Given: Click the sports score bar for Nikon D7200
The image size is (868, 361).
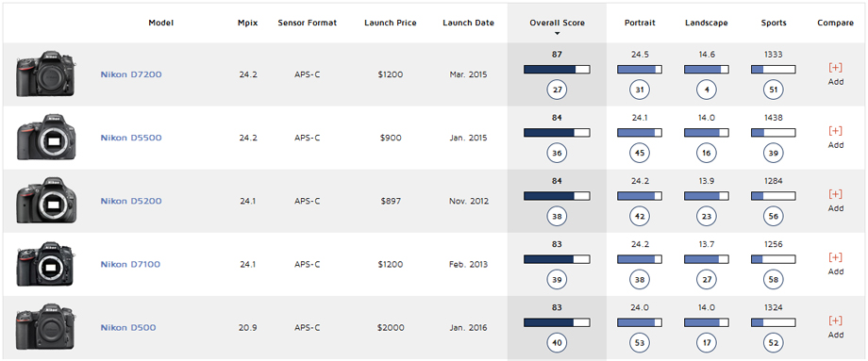Looking at the screenshot, I should pyautogui.click(x=774, y=69).
